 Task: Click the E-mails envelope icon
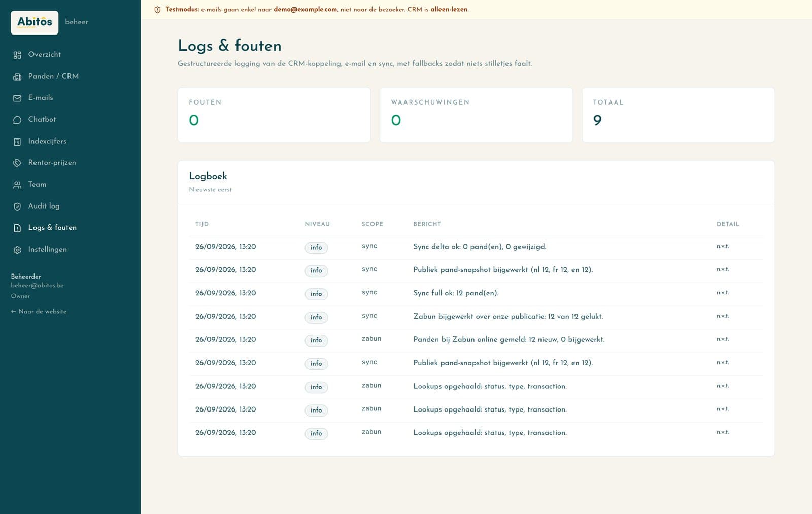click(x=17, y=98)
